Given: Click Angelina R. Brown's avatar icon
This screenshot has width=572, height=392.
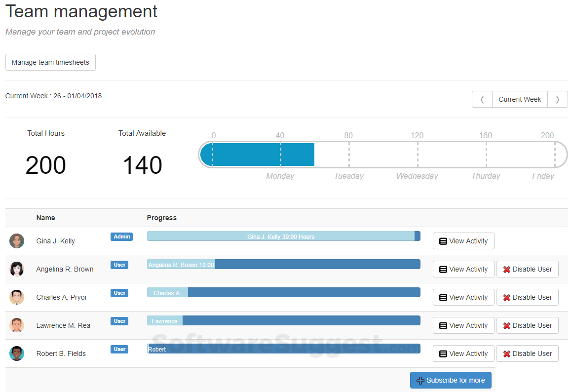Looking at the screenshot, I should (17, 269).
